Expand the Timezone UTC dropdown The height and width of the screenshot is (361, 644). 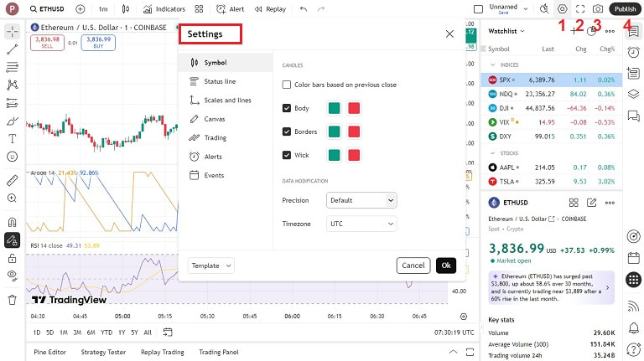[x=361, y=224]
